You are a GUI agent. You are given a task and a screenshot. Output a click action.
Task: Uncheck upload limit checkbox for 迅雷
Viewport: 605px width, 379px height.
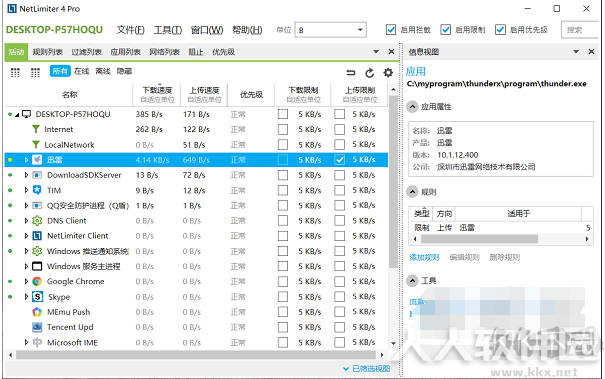(x=340, y=160)
